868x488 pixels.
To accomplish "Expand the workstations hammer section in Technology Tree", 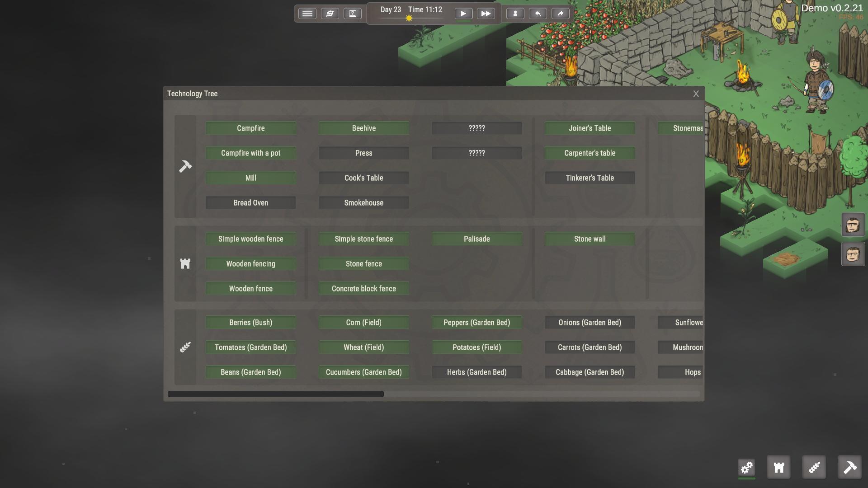I will (x=185, y=167).
